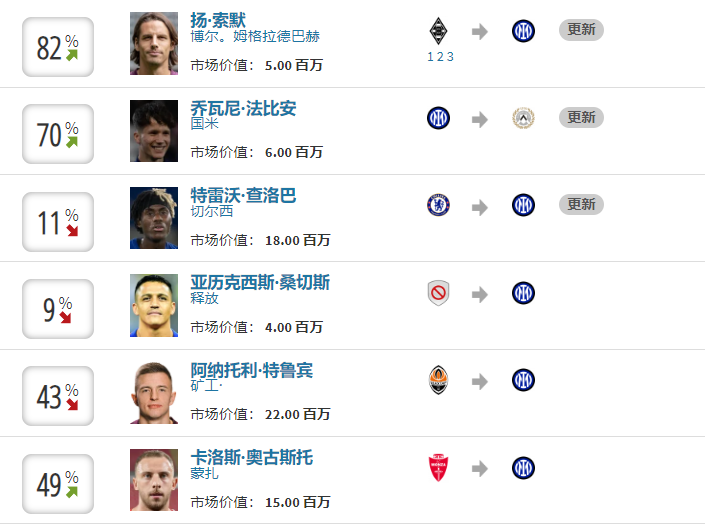Click the 博尔。姆格拉德巴赫 club link
705x524 pixels.
coord(255,36)
